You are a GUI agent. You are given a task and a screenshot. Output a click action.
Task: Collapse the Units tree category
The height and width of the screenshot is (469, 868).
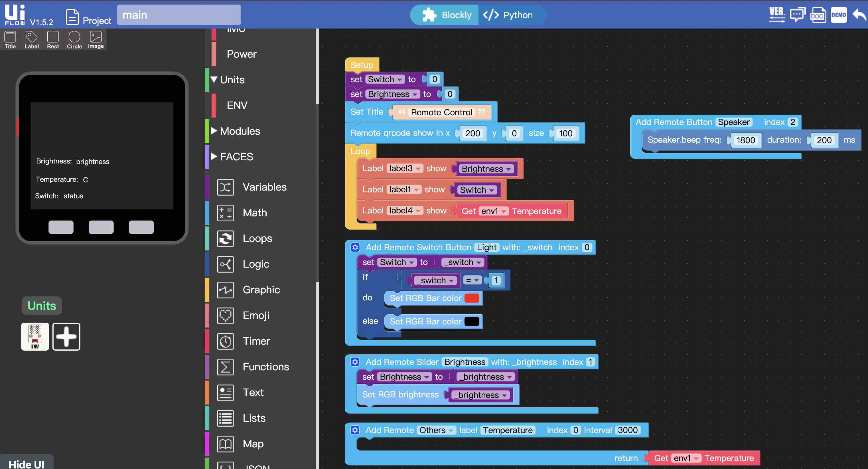point(214,80)
